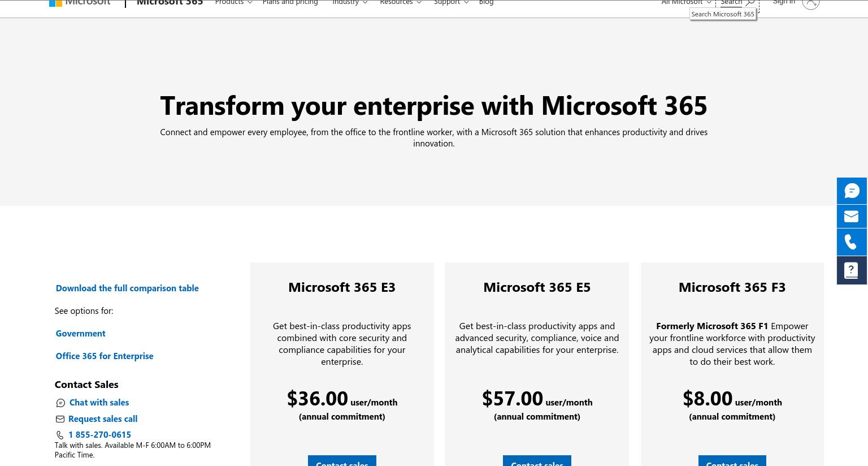Open the question mark help icon
The image size is (868, 466).
click(x=852, y=270)
